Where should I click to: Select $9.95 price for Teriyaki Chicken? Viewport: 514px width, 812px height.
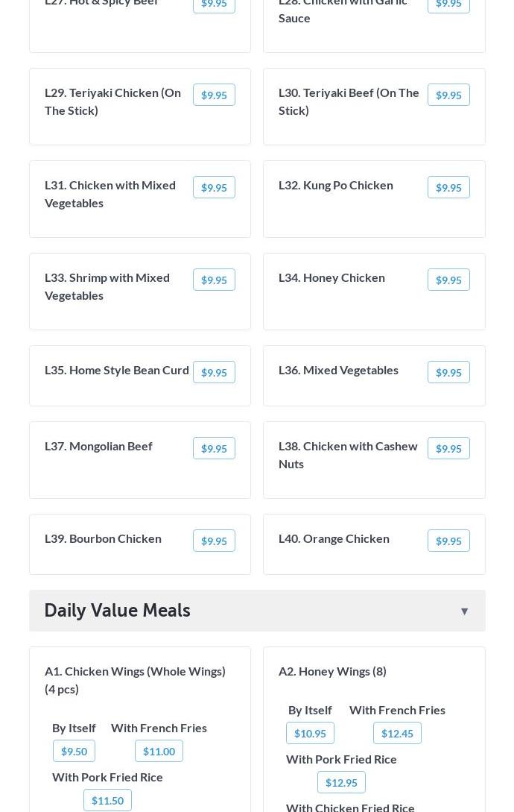(x=214, y=95)
